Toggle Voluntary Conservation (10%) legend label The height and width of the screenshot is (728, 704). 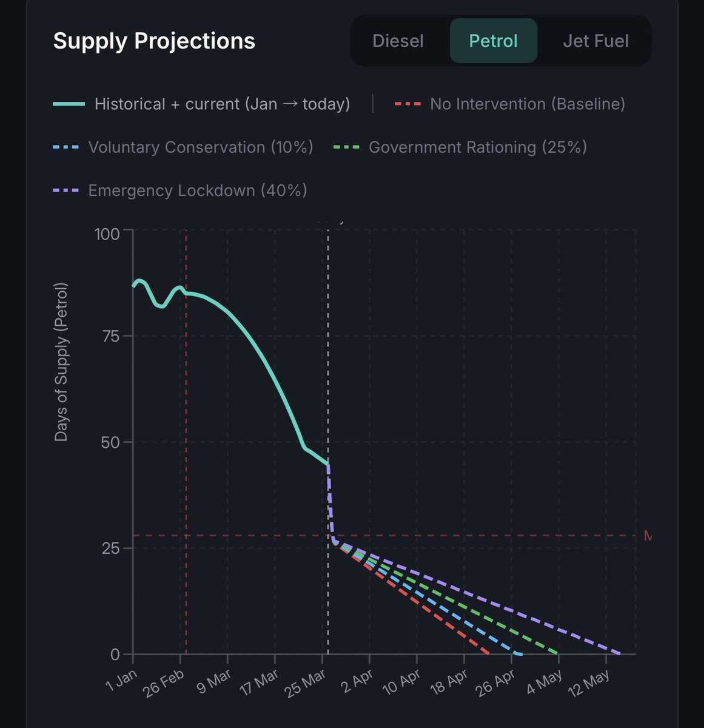coord(201,147)
